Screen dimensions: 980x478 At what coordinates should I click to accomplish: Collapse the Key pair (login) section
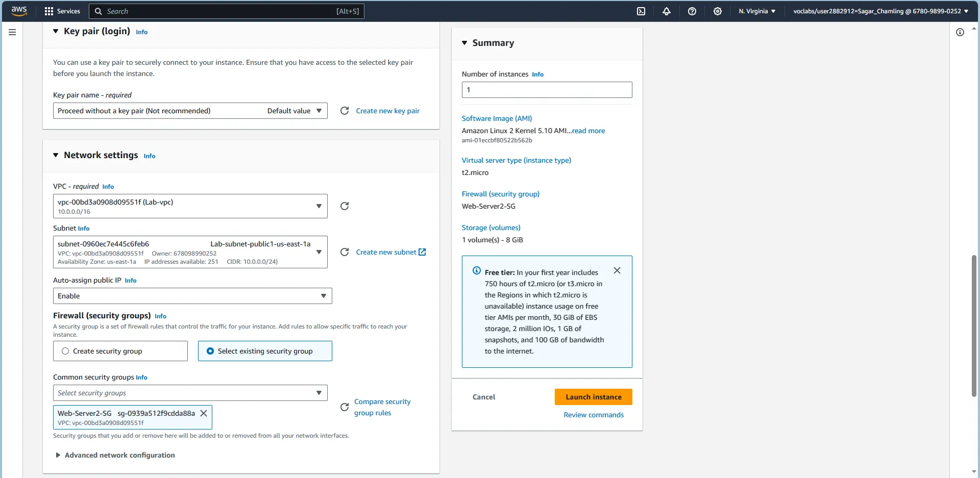pyautogui.click(x=56, y=31)
